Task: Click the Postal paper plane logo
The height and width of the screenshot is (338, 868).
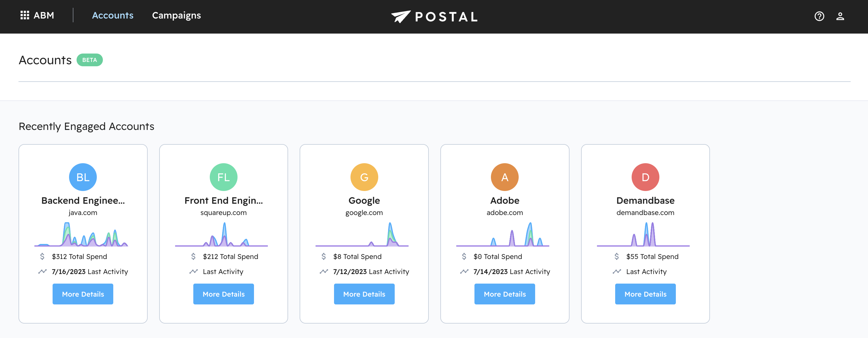Action: click(401, 16)
